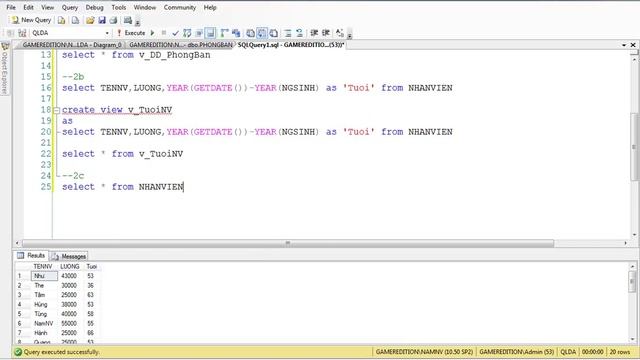The image size is (640, 360).
Task: Click Specify Values for Template Parameters icon
Action: point(340,33)
